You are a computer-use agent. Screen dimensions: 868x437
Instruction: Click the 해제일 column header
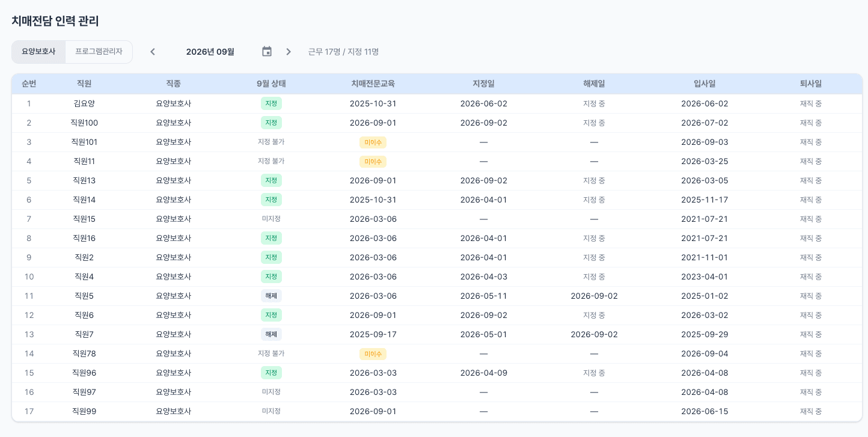[x=594, y=84]
